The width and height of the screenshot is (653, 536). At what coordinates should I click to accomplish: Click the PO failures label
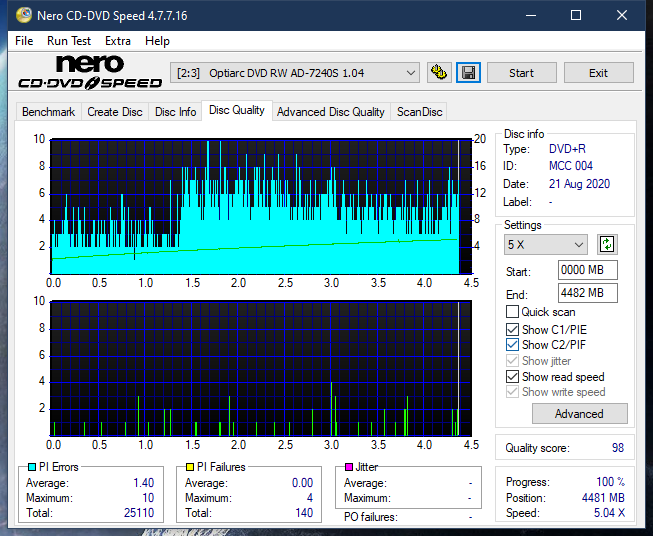[x=371, y=517]
